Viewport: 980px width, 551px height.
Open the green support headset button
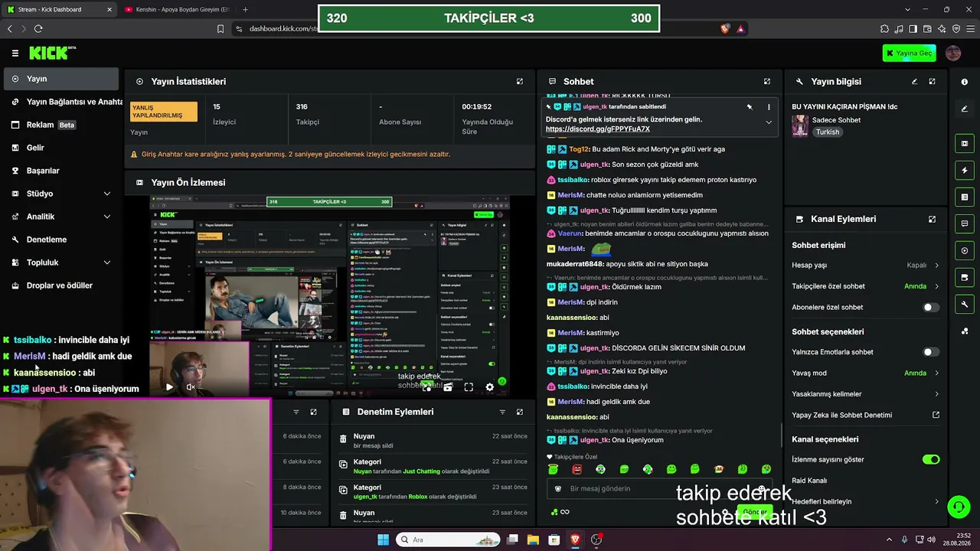[x=958, y=507]
